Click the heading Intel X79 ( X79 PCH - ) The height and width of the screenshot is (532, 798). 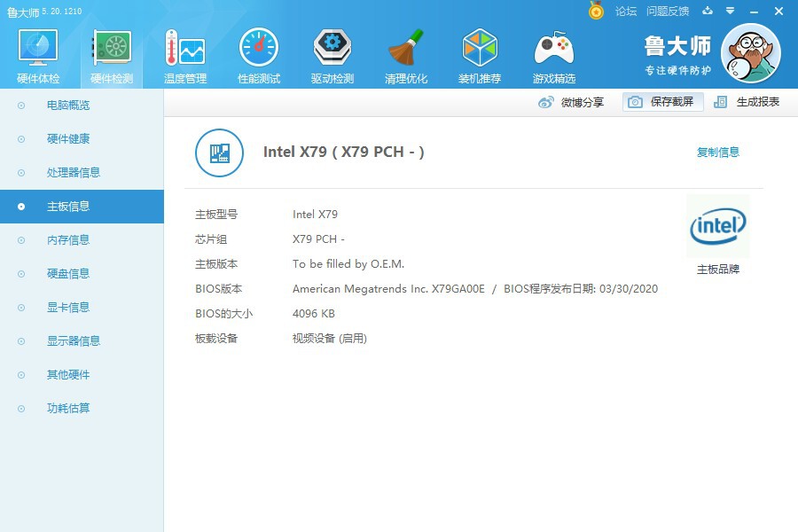pos(343,152)
